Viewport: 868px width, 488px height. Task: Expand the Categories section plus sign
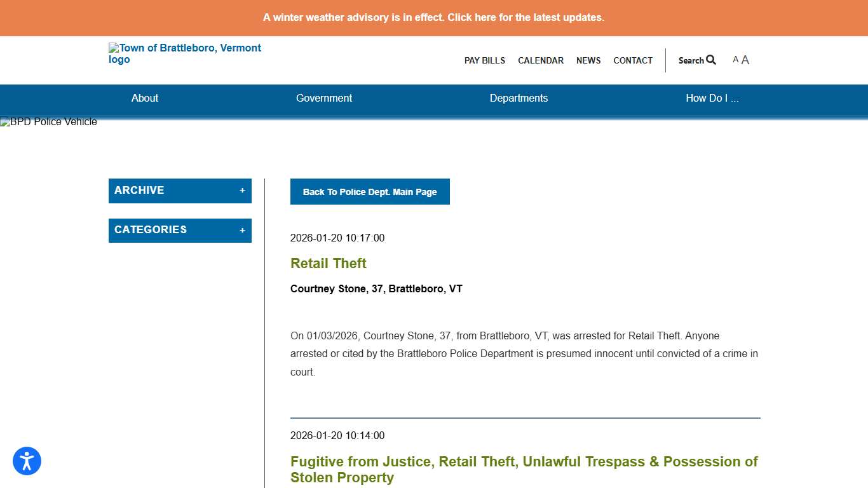(x=242, y=230)
